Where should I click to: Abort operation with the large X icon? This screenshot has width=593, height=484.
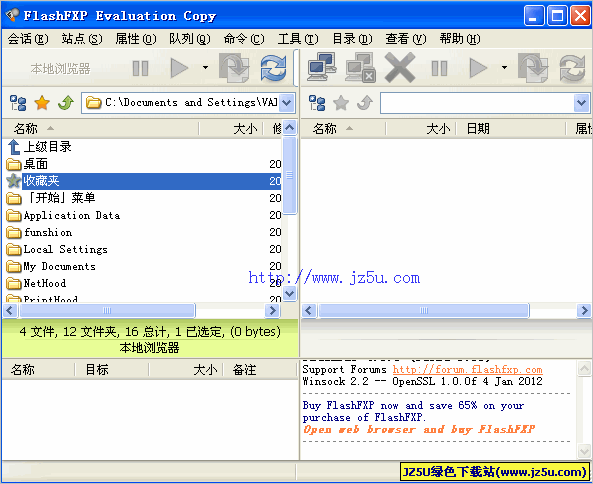click(400, 68)
